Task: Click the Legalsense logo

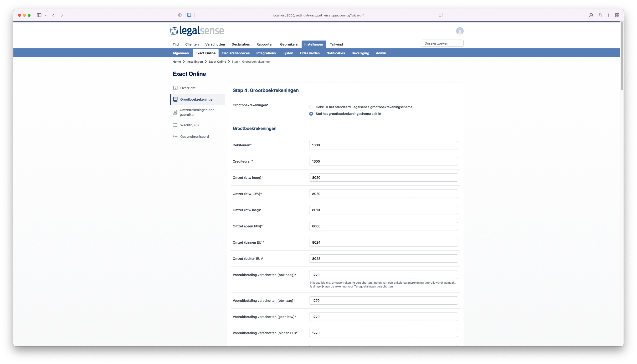Action: (x=197, y=31)
